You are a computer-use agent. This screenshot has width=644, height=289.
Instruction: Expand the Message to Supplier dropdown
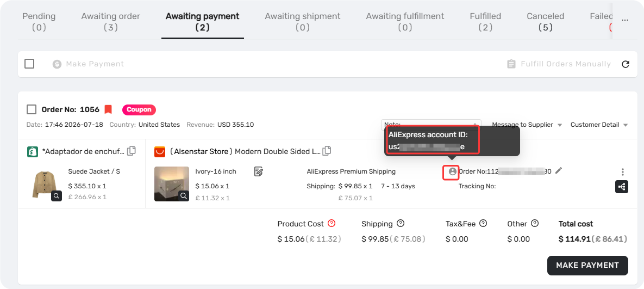click(527, 125)
